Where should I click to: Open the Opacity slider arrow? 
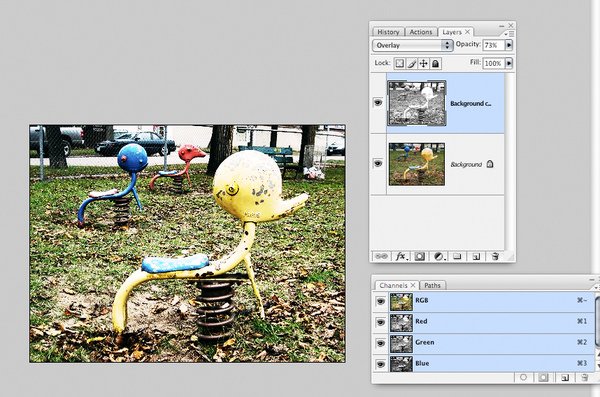[x=509, y=45]
